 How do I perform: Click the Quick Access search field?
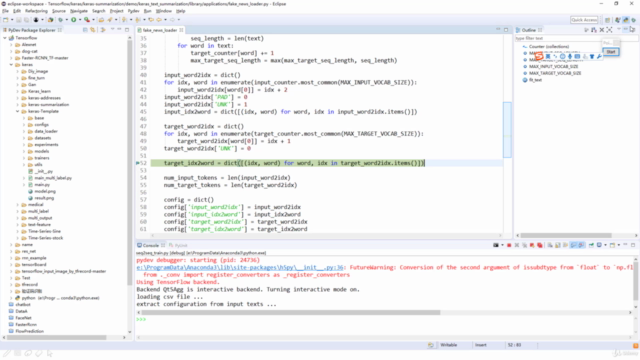click(584, 20)
